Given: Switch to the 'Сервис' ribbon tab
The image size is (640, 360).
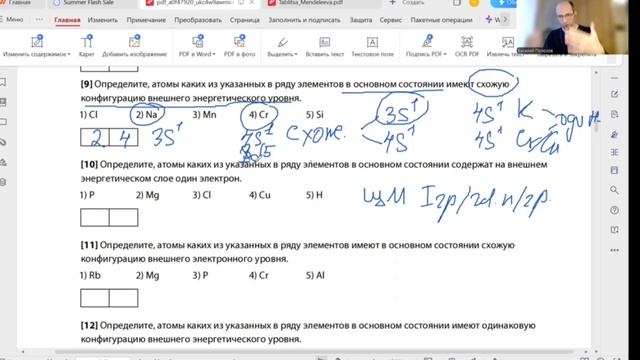Looking at the screenshot, I should [391, 20].
